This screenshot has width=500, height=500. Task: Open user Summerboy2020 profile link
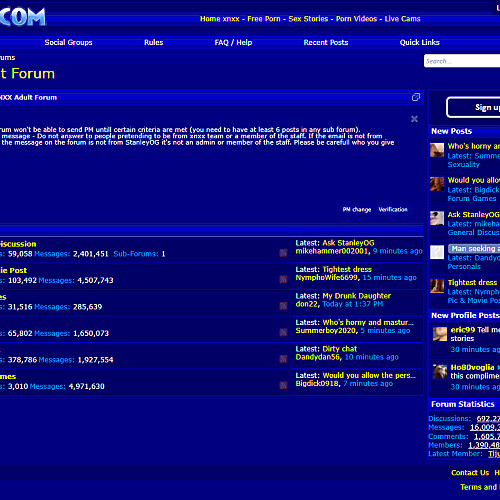326,330
